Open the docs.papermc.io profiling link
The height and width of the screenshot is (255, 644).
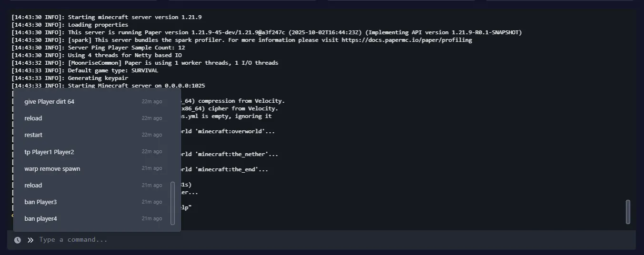406,40
